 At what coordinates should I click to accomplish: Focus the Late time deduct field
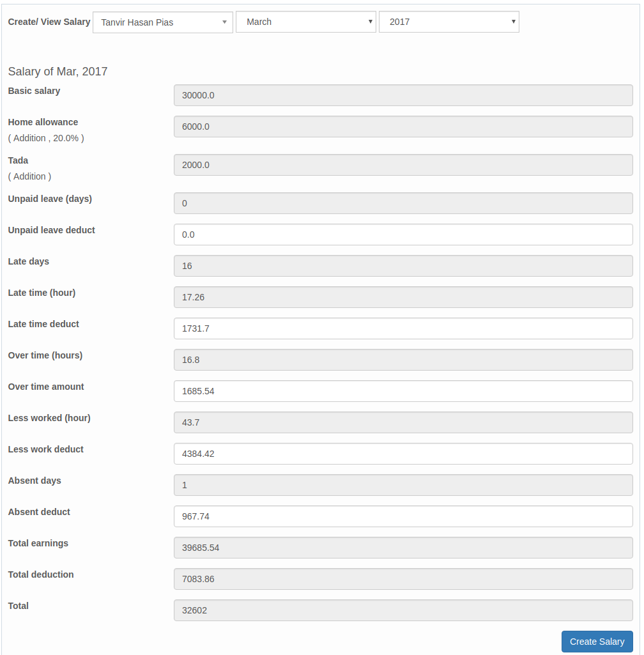point(403,328)
